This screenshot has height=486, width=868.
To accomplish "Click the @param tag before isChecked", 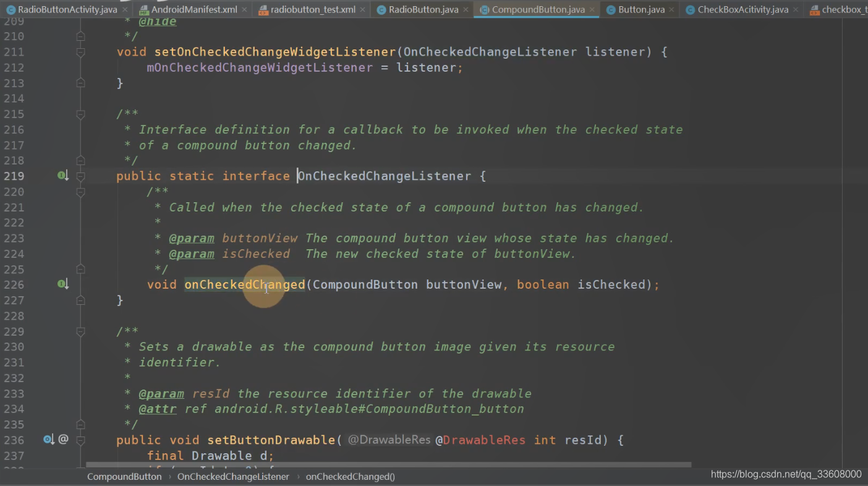I will point(192,254).
